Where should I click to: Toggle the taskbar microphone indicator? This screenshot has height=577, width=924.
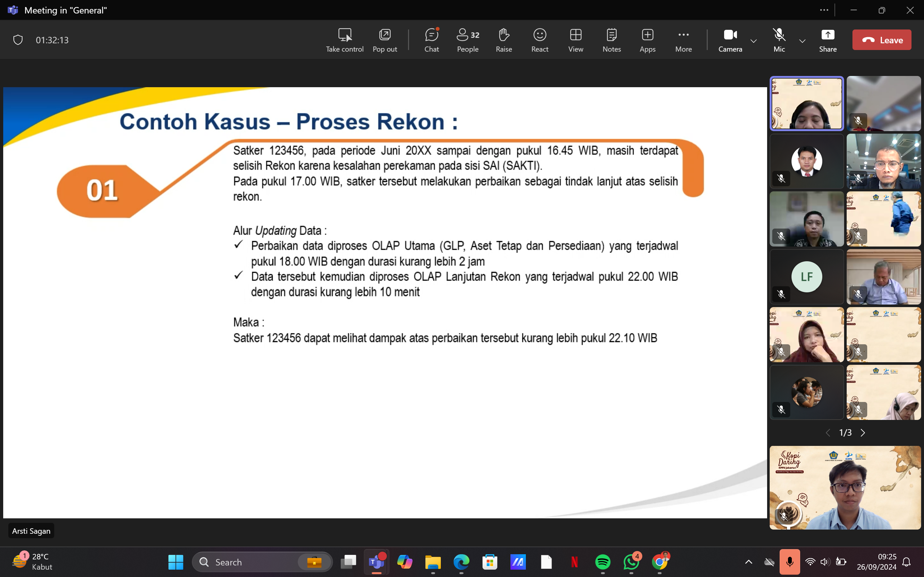pos(789,562)
